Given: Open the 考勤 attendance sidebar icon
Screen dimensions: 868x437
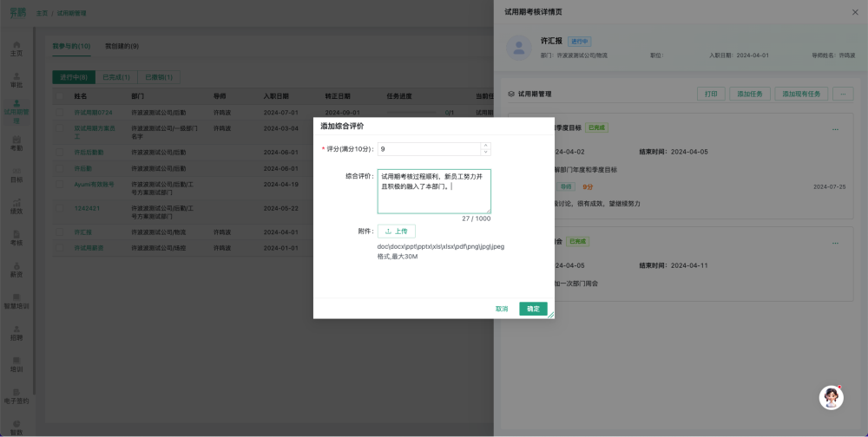Looking at the screenshot, I should pyautogui.click(x=16, y=143).
